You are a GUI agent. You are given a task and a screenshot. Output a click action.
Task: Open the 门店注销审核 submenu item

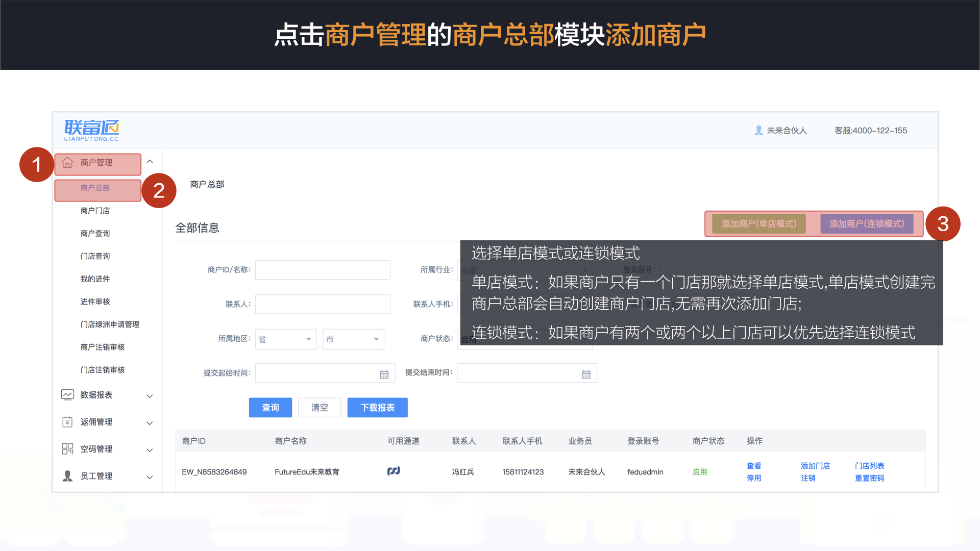[103, 370]
